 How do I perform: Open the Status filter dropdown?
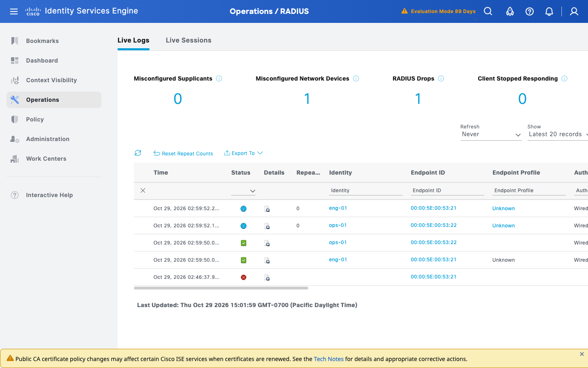point(243,191)
